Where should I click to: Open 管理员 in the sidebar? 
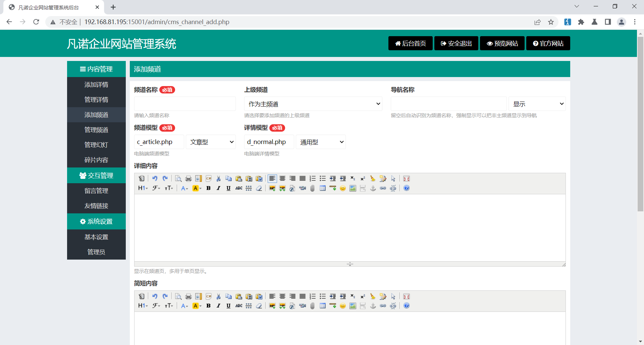pyautogui.click(x=96, y=252)
